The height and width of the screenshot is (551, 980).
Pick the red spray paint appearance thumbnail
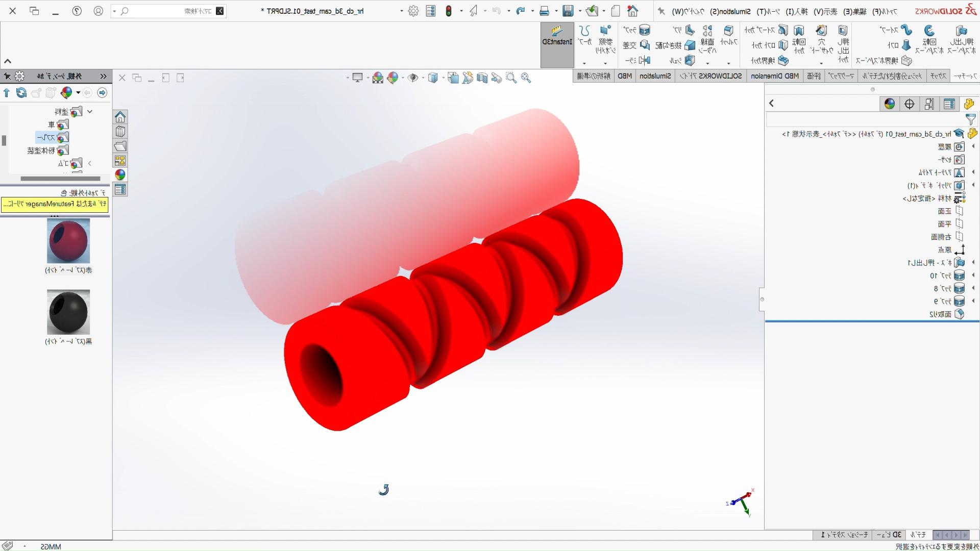[68, 241]
